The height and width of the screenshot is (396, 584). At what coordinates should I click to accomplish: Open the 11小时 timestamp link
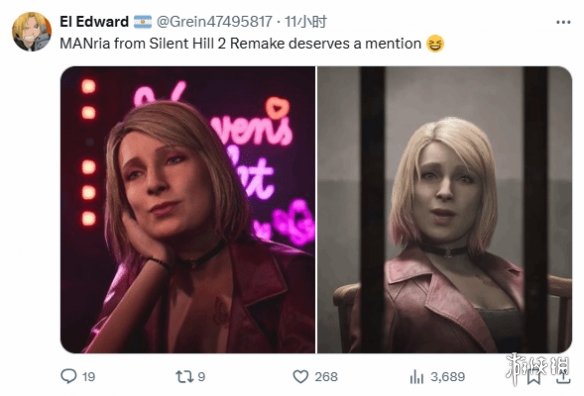tap(306, 22)
